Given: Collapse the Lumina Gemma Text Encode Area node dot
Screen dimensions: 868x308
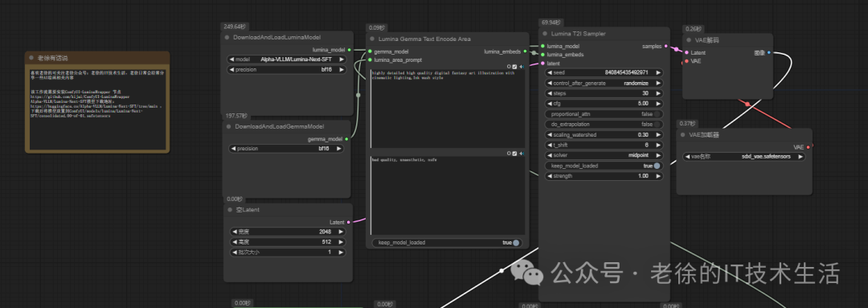Looking at the screenshot, I should tap(373, 39).
